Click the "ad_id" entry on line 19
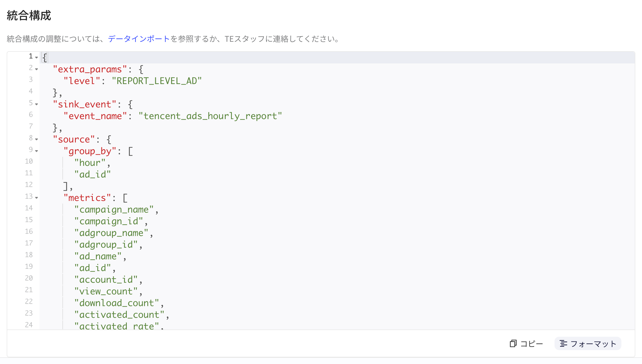642x364 pixels. click(x=93, y=268)
